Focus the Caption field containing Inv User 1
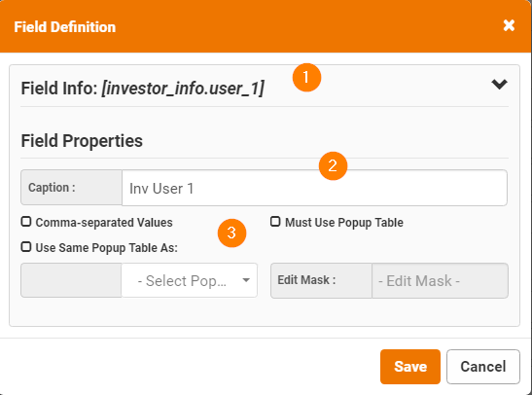The image size is (532, 395). [x=314, y=188]
